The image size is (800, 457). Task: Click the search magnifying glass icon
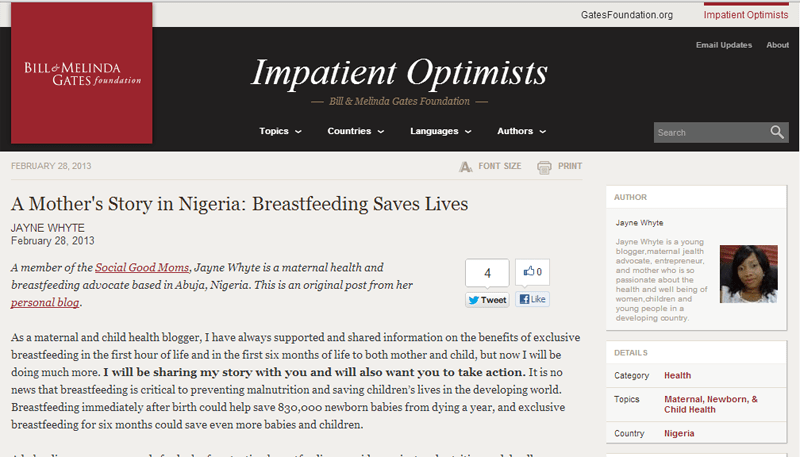[777, 133]
